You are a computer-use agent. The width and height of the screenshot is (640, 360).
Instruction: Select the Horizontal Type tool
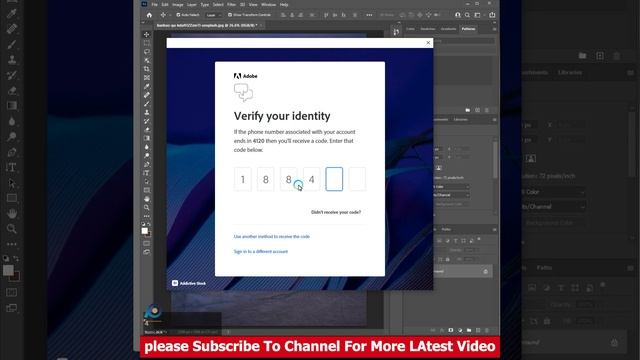(x=147, y=173)
